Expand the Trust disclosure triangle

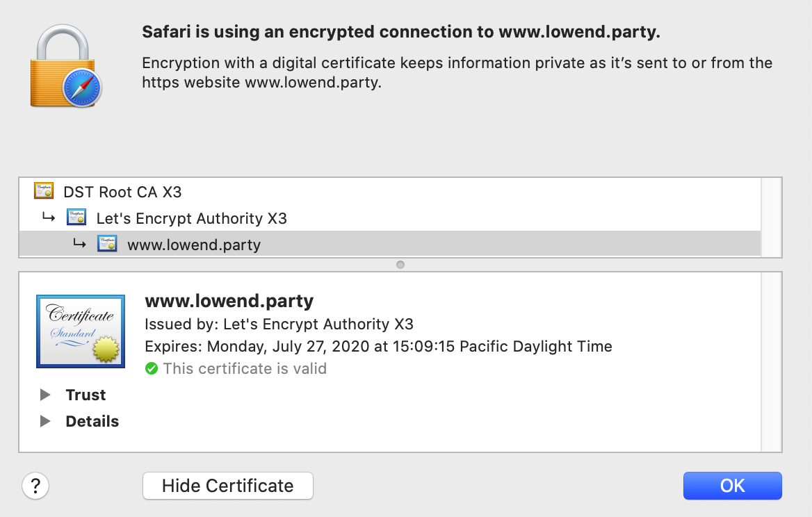(46, 395)
